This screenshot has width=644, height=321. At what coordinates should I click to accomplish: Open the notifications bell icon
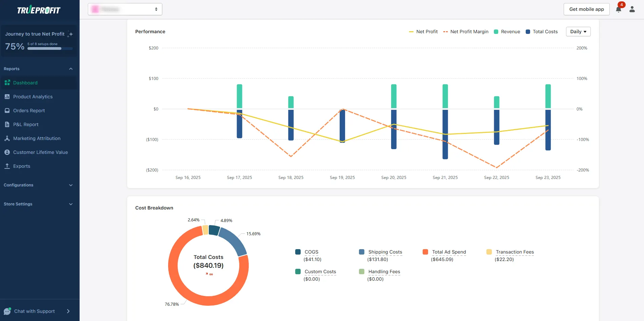(619, 9)
